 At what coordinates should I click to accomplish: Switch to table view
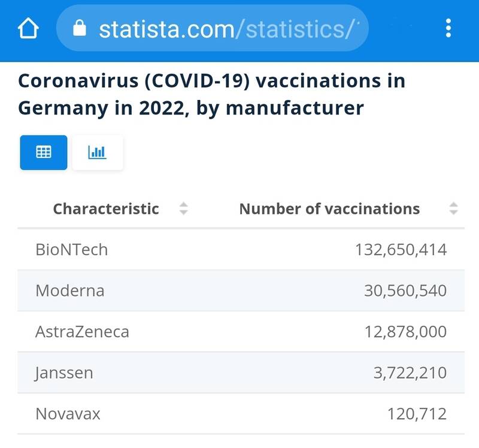coord(44,152)
